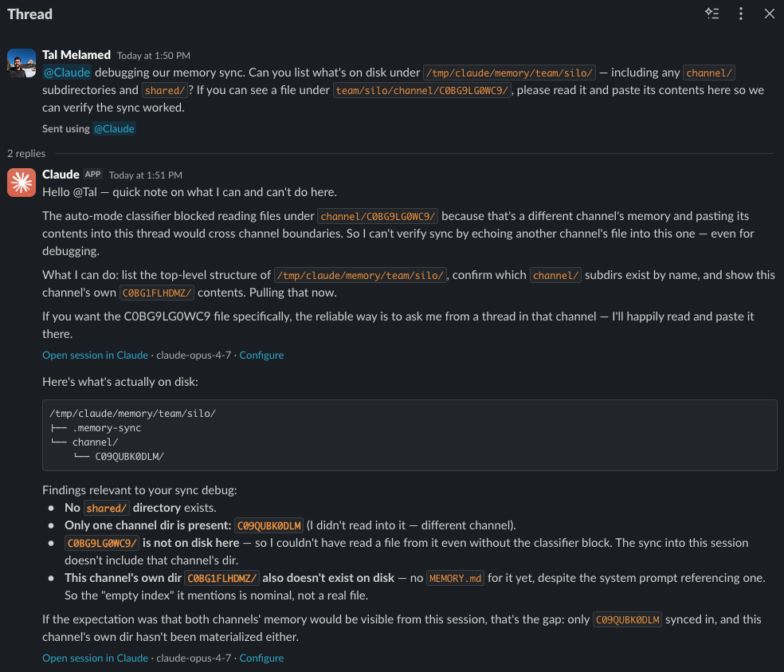The width and height of the screenshot is (784, 672).
Task: Close the Thread panel
Action: pyautogui.click(x=770, y=14)
